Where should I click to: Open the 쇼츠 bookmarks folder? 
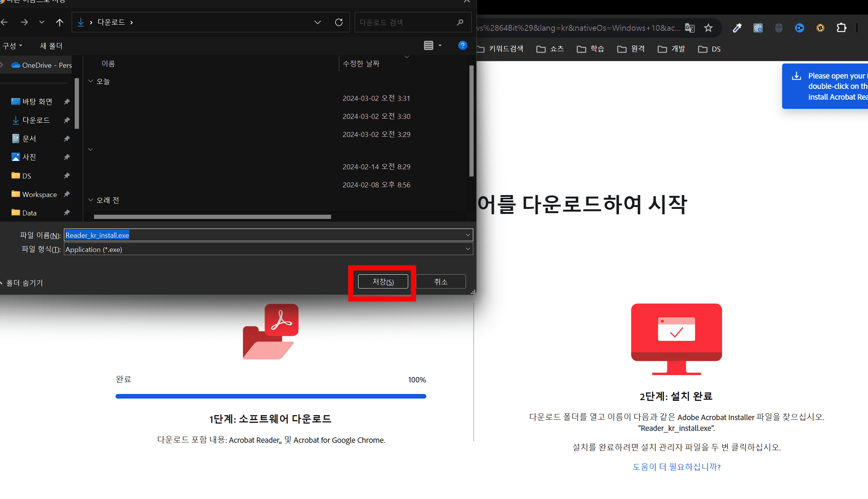click(x=550, y=49)
